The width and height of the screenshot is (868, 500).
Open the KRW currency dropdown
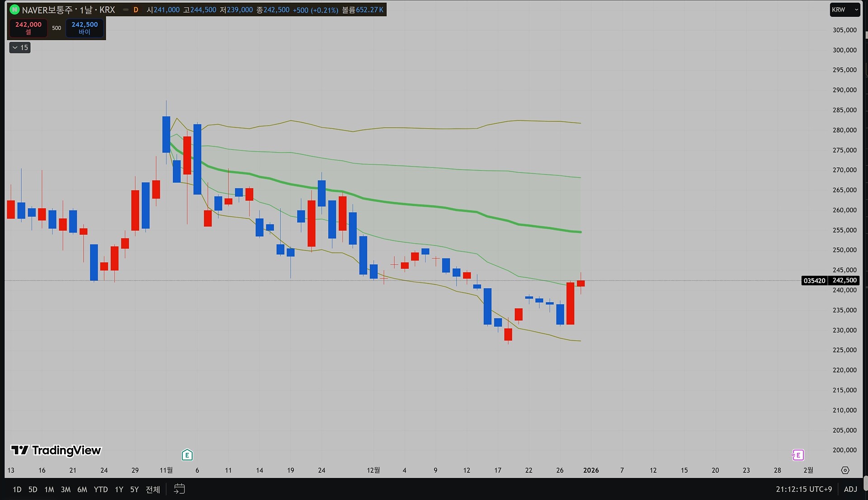tap(844, 10)
